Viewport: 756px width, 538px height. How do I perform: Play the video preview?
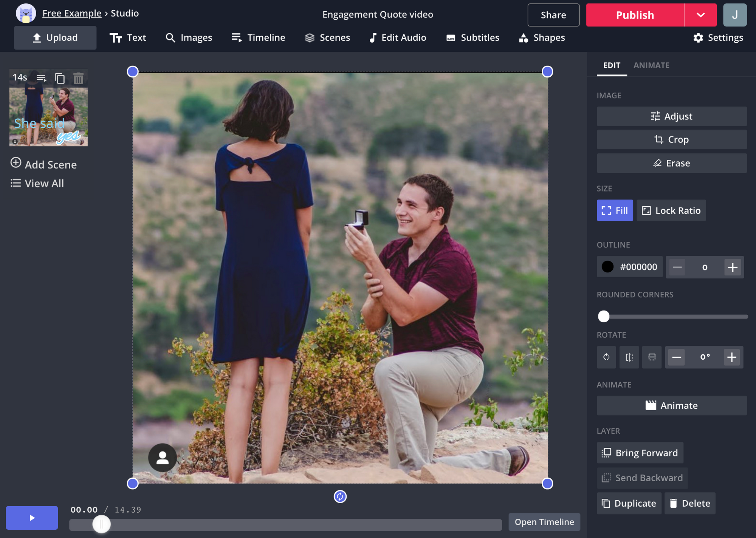[32, 518]
